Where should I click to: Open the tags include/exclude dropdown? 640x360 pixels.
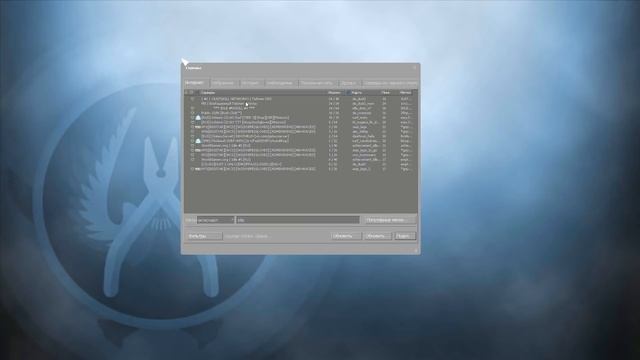click(216, 220)
